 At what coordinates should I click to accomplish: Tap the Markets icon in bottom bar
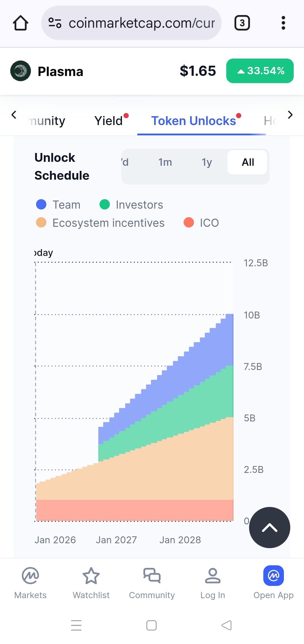[30, 575]
